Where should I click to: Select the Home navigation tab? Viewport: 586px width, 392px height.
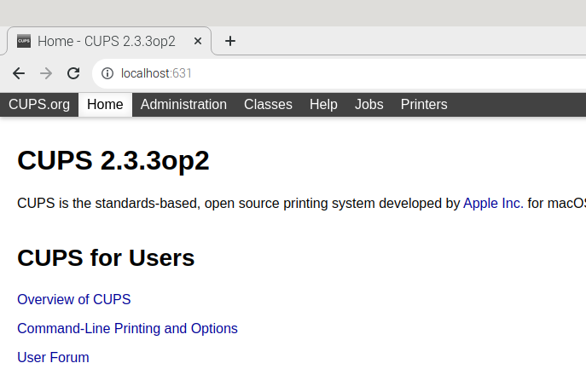click(x=105, y=105)
